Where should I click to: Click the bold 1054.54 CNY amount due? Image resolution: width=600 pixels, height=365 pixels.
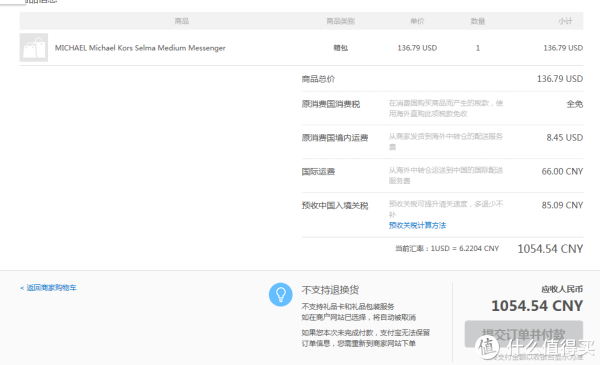[x=537, y=306]
